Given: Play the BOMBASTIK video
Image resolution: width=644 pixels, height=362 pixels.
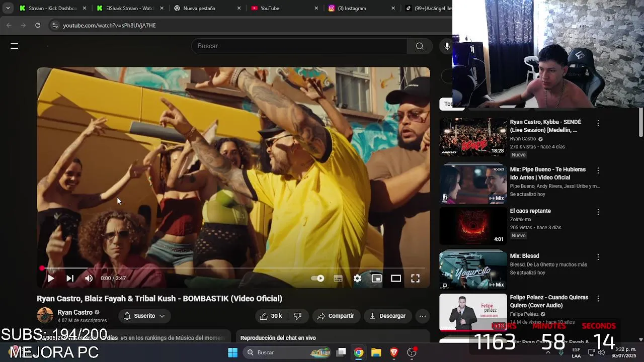Looking at the screenshot, I should tap(51, 278).
